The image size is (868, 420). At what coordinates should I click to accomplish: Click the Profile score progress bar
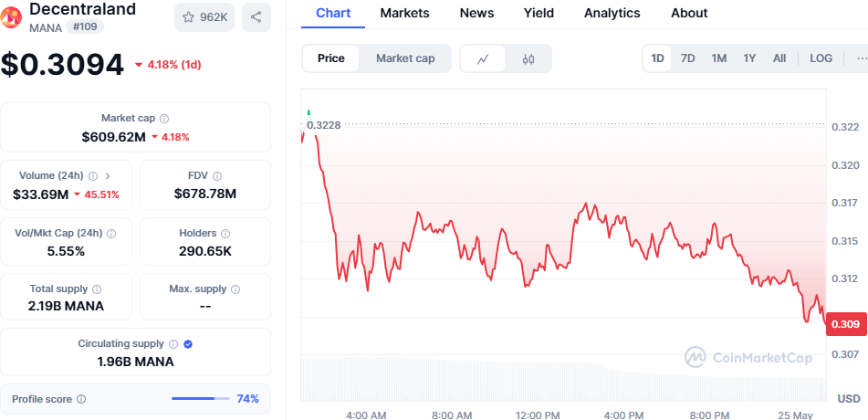(x=201, y=399)
